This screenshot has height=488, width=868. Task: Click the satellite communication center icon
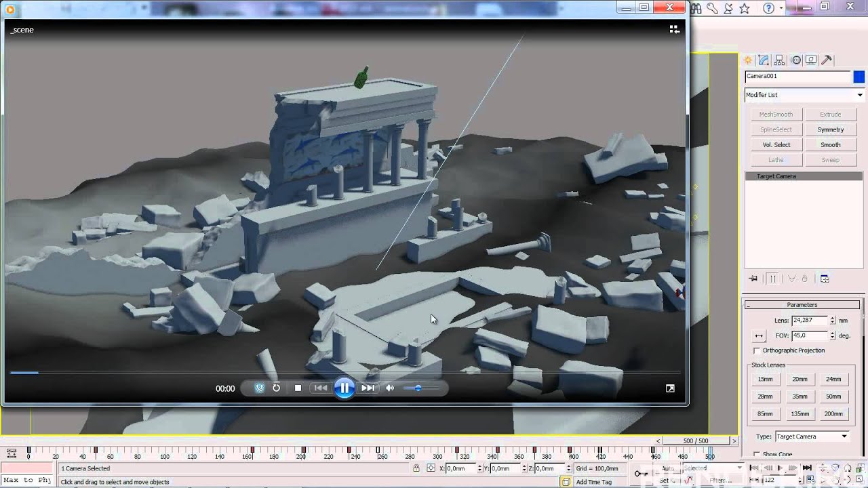point(729,8)
